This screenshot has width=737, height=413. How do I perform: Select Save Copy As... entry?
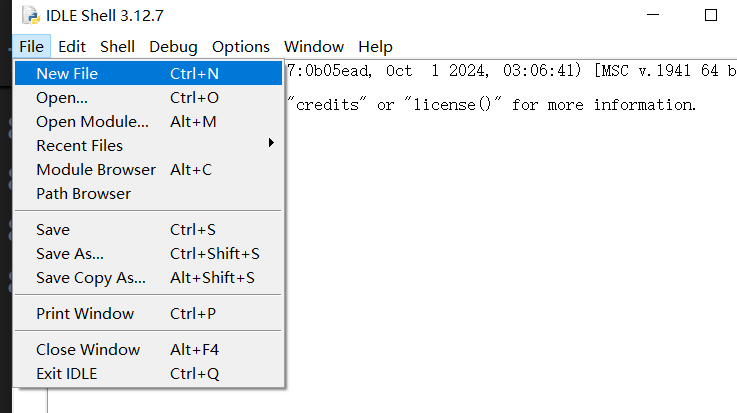(x=91, y=277)
